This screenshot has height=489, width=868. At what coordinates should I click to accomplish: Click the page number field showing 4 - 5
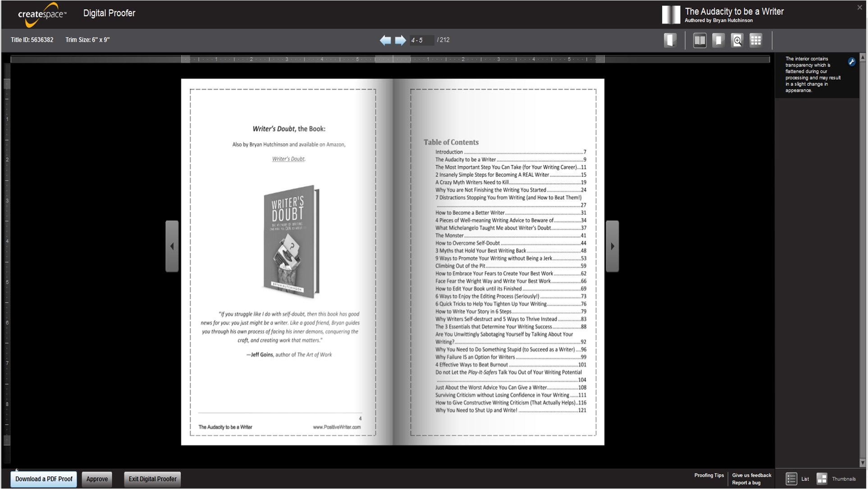point(421,40)
